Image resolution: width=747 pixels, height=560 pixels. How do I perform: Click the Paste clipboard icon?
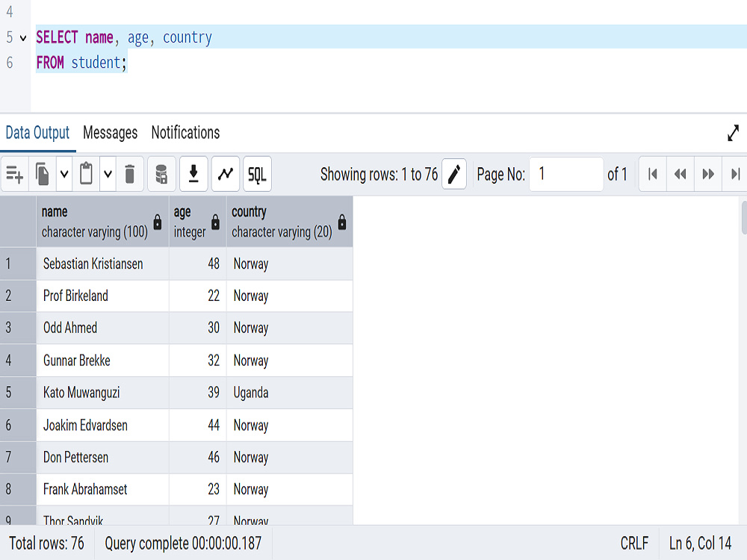click(86, 174)
